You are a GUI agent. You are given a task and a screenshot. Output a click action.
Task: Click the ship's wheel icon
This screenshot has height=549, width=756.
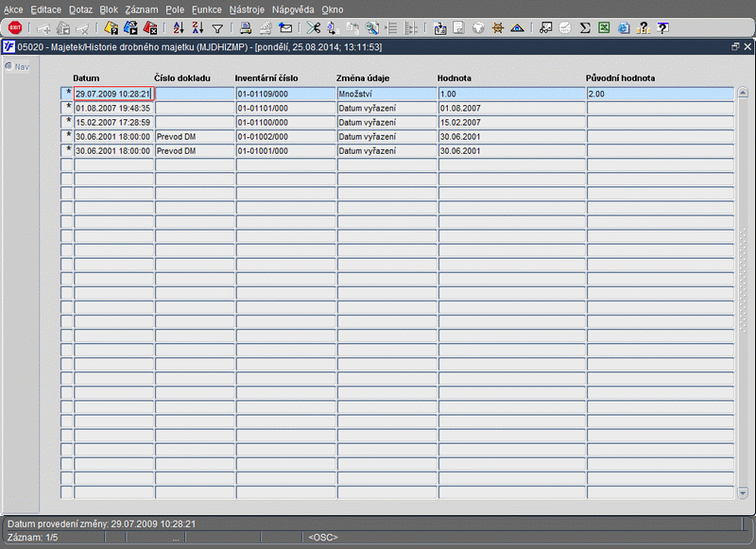(x=498, y=28)
